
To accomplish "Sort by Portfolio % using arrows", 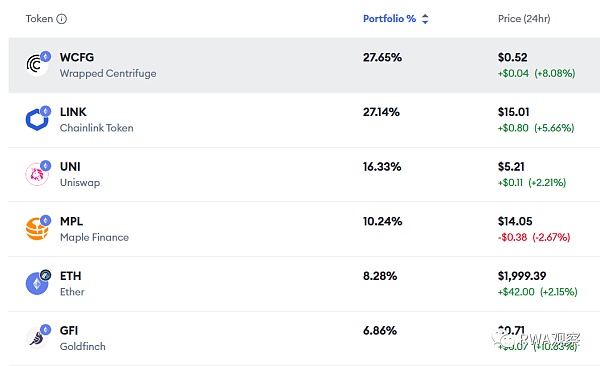I will click(425, 19).
